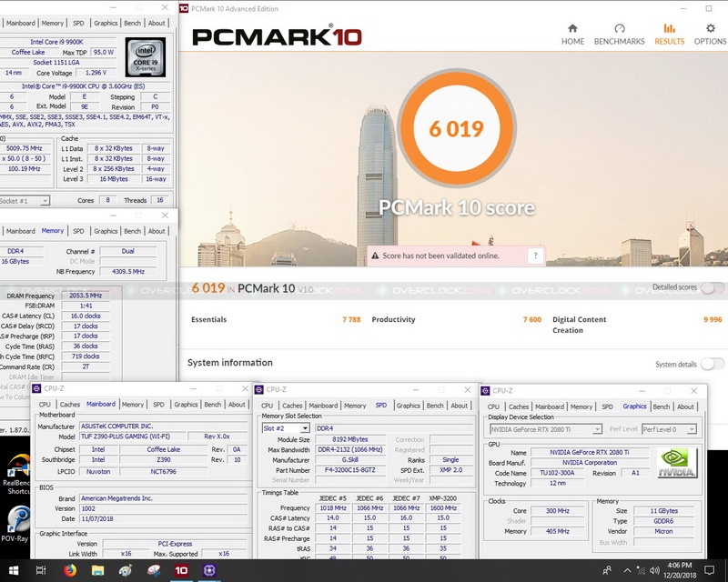The width and height of the screenshot is (728, 582).
Task: Click the Model field TUF Z390-PLUS GAMING (WI-FI)
Action: [x=132, y=436]
